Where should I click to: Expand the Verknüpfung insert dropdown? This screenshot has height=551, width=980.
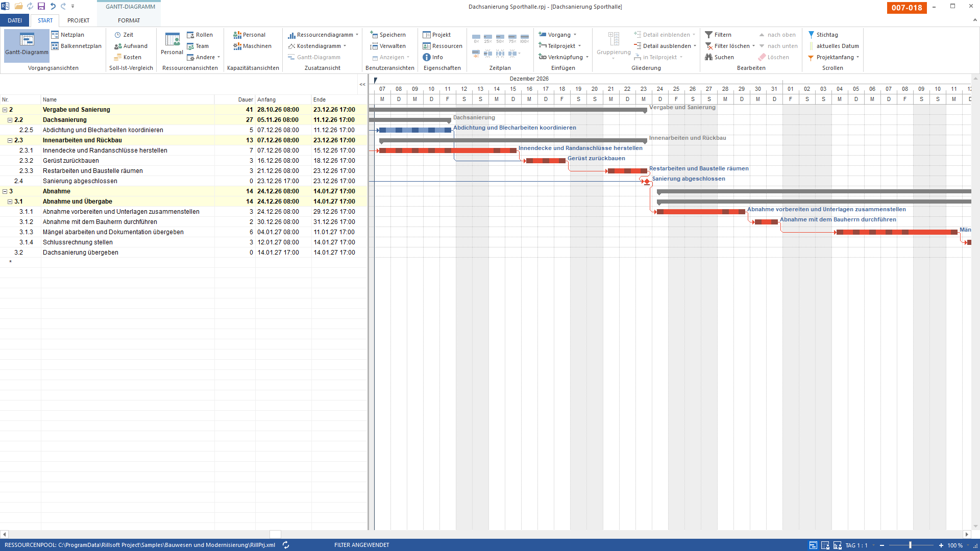(587, 57)
